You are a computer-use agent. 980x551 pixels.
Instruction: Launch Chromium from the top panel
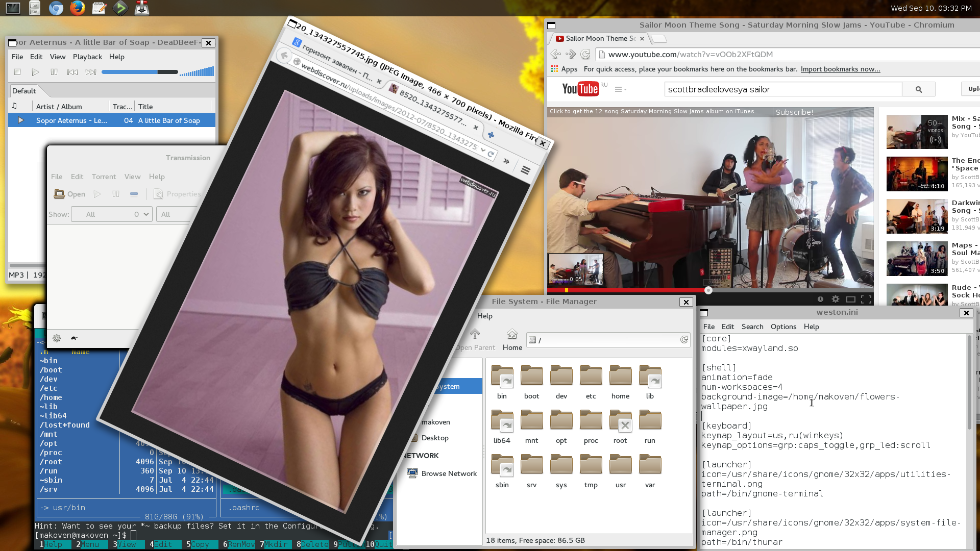(x=56, y=8)
